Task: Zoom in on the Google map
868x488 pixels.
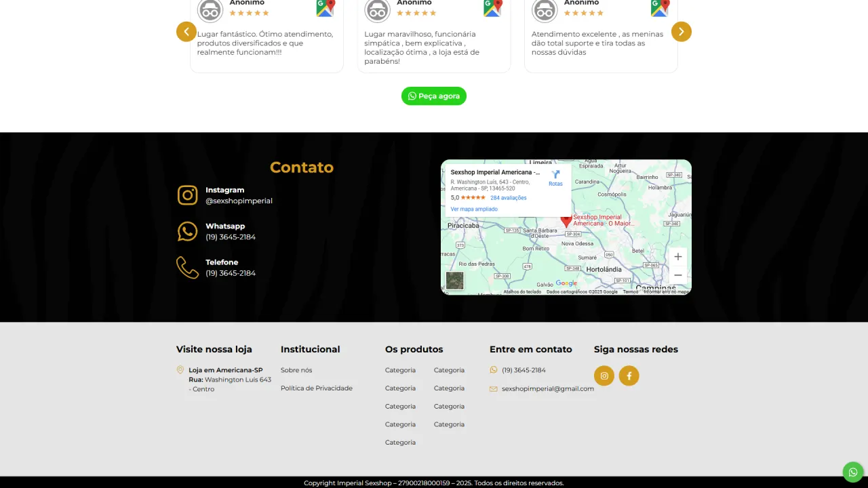Action: coord(677,257)
